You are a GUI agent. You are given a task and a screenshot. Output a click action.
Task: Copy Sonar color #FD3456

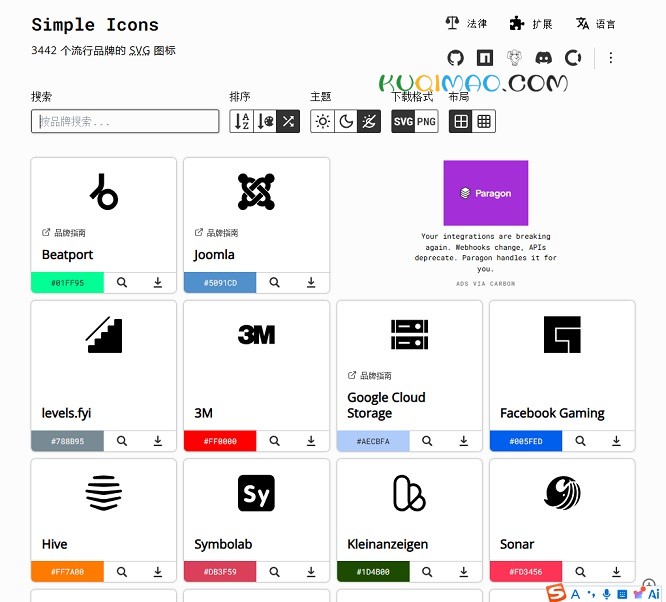click(x=526, y=572)
